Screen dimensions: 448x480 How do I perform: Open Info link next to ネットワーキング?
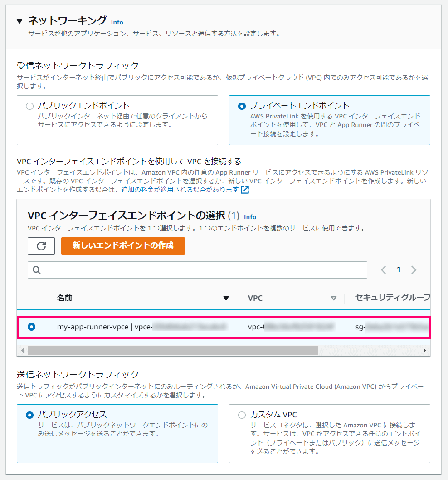(x=117, y=22)
